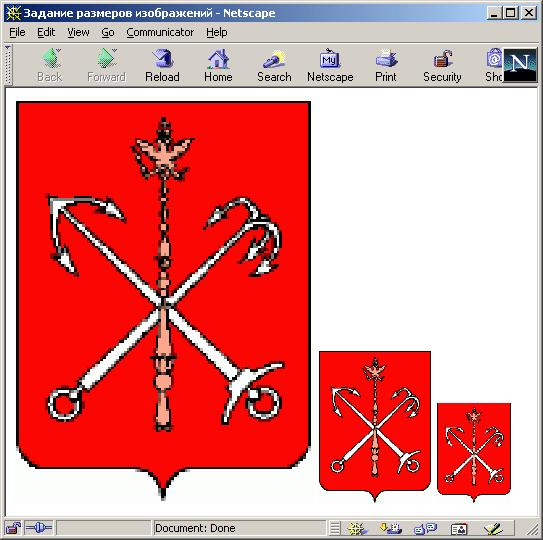Collapse the navigation toolbar handle
The width and height of the screenshot is (543, 540).
(8, 65)
